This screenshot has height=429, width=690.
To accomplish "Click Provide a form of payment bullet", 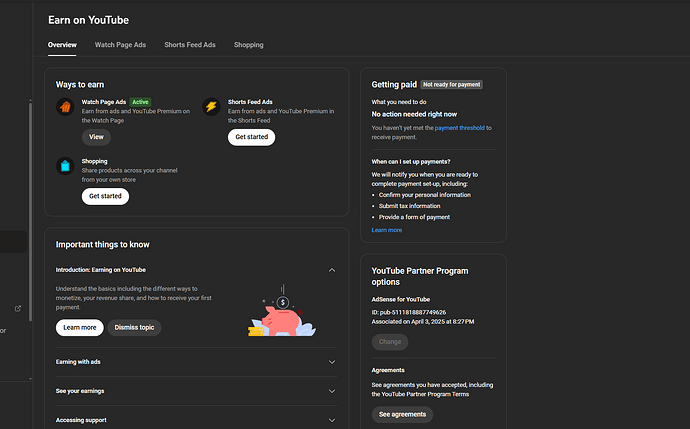I will (x=414, y=217).
